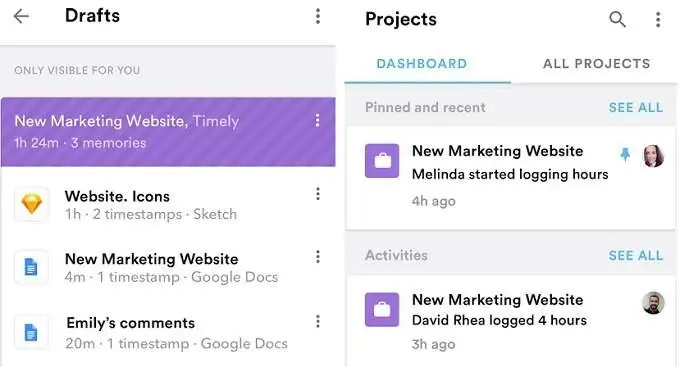The image size is (680, 367).
Task: Go back using the Drafts arrow
Action: (21, 16)
